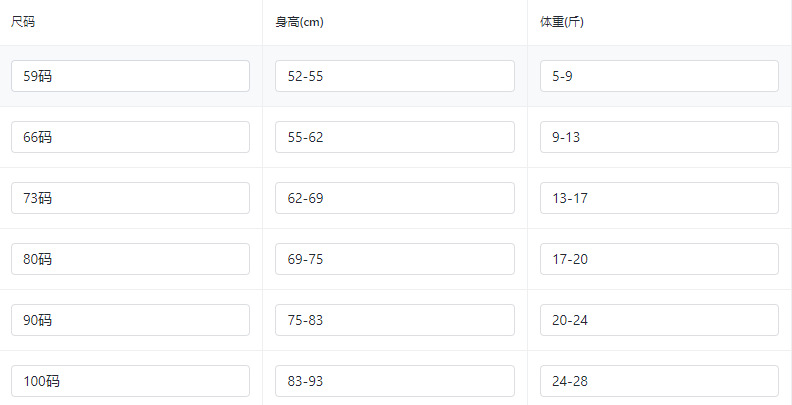Select the weight field showing 24-28
Viewport: 792px width, 405px height.
point(659,381)
